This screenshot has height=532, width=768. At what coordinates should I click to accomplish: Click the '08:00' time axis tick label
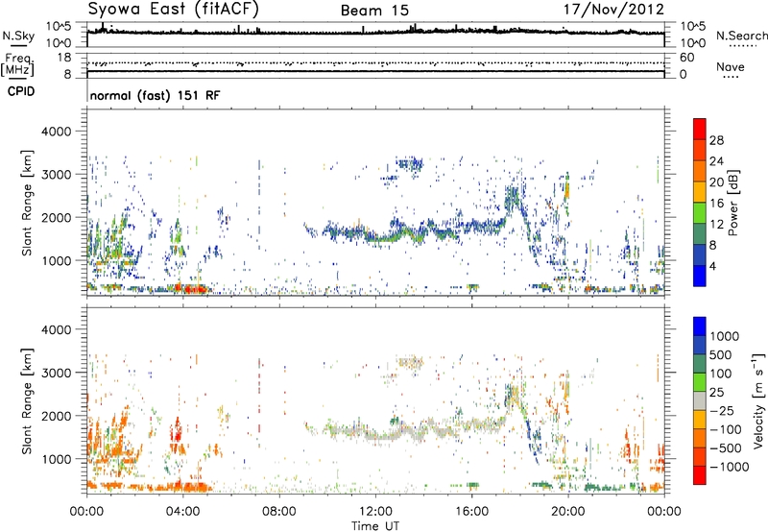pyautogui.click(x=279, y=512)
